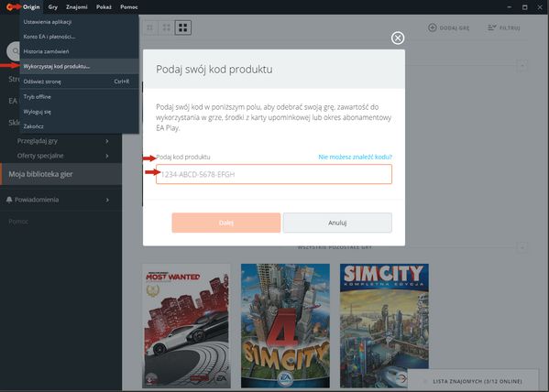Viewport: 549px width, 392px height.
Task: Open the Pomoc menu in the menu bar
Action: [129, 7]
